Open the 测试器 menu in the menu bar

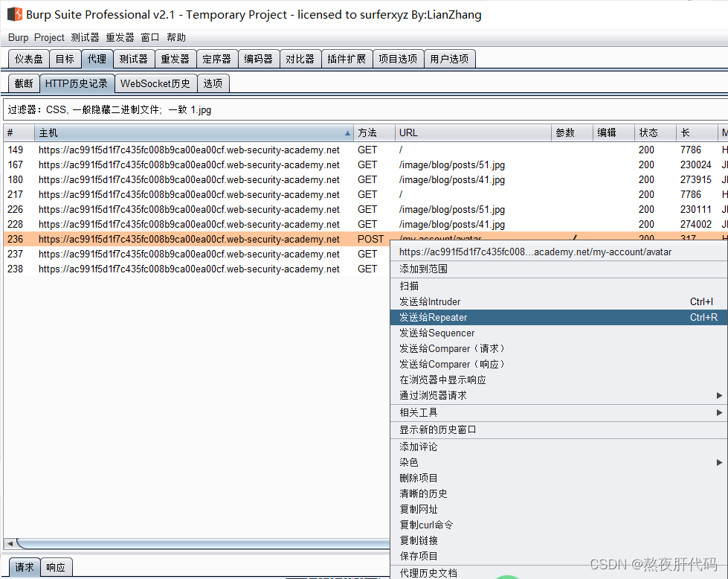point(85,38)
